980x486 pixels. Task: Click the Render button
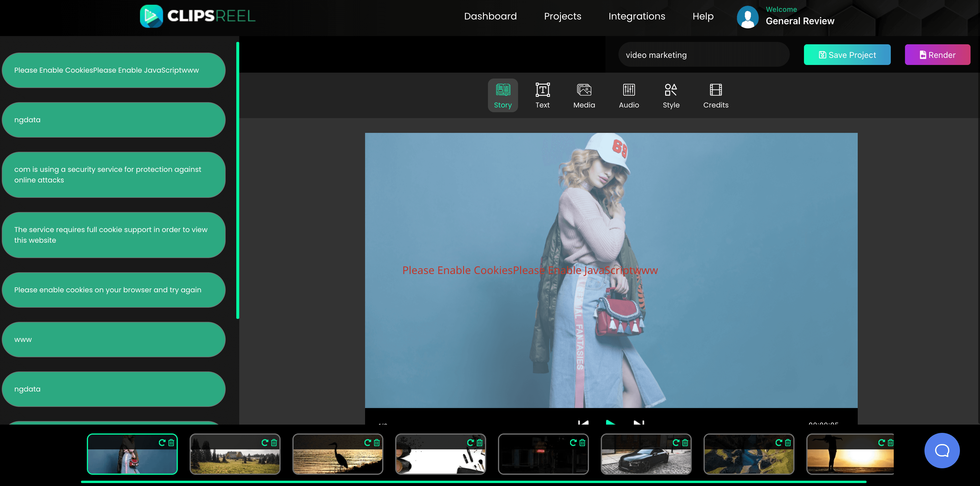(x=937, y=54)
